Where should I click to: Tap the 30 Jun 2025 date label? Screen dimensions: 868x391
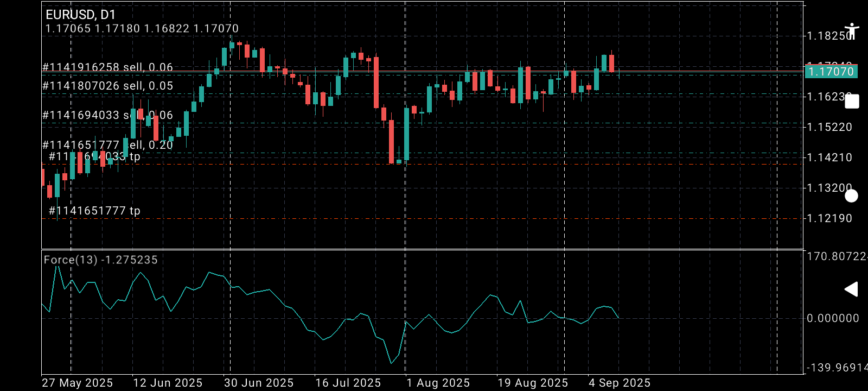click(x=259, y=383)
